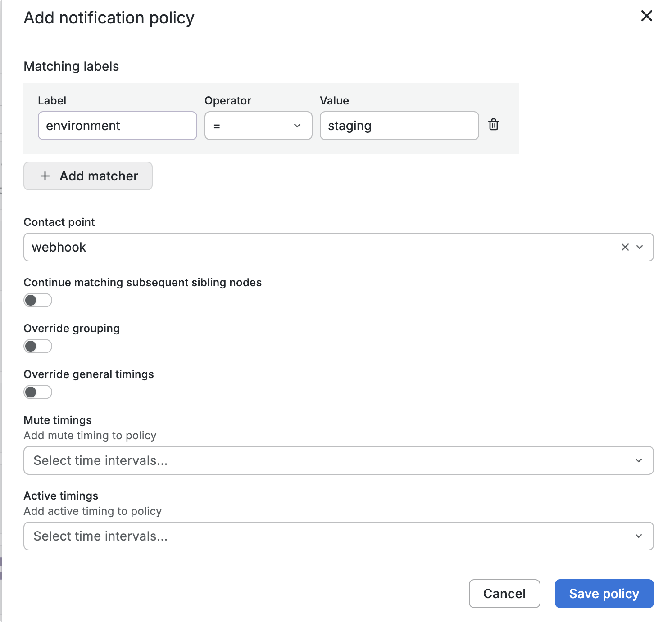Delete the environment matcher with trash icon
Screen dimensions: 672x622
[x=494, y=125]
